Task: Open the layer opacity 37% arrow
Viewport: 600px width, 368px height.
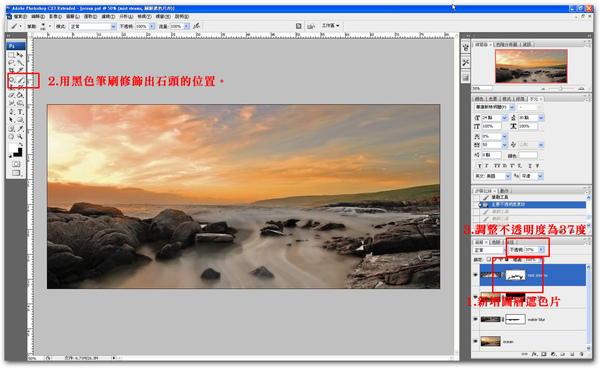Action: click(541, 249)
